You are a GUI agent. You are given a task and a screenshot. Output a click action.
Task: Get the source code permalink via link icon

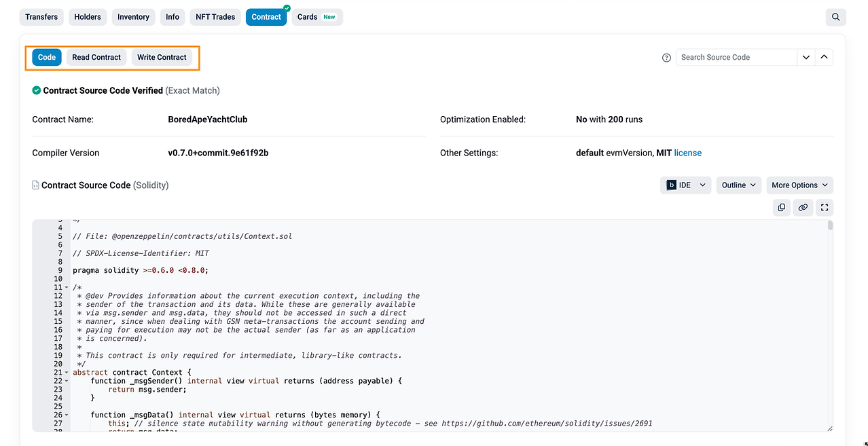click(x=803, y=207)
